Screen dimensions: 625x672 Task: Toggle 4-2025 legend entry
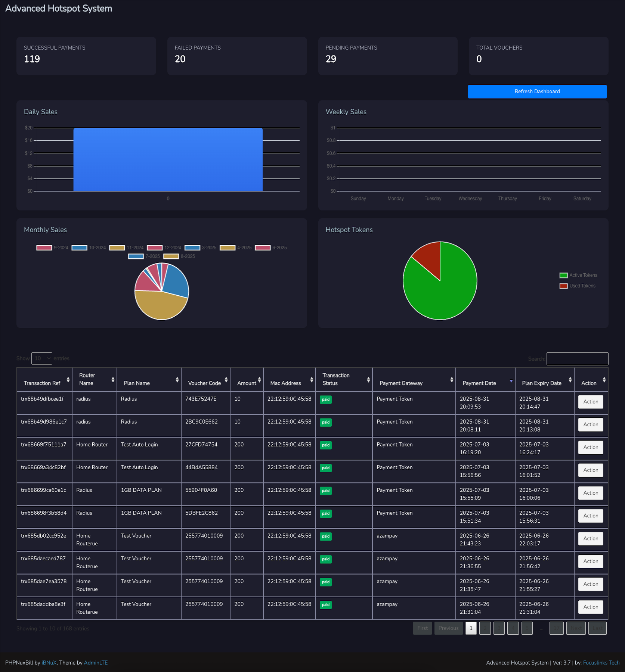tap(236, 248)
